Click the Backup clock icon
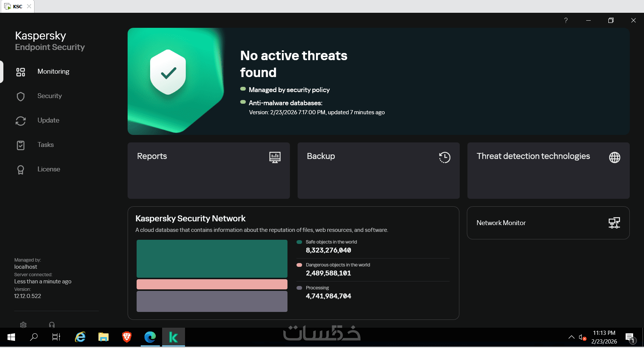This screenshot has width=644, height=348. pyautogui.click(x=444, y=157)
